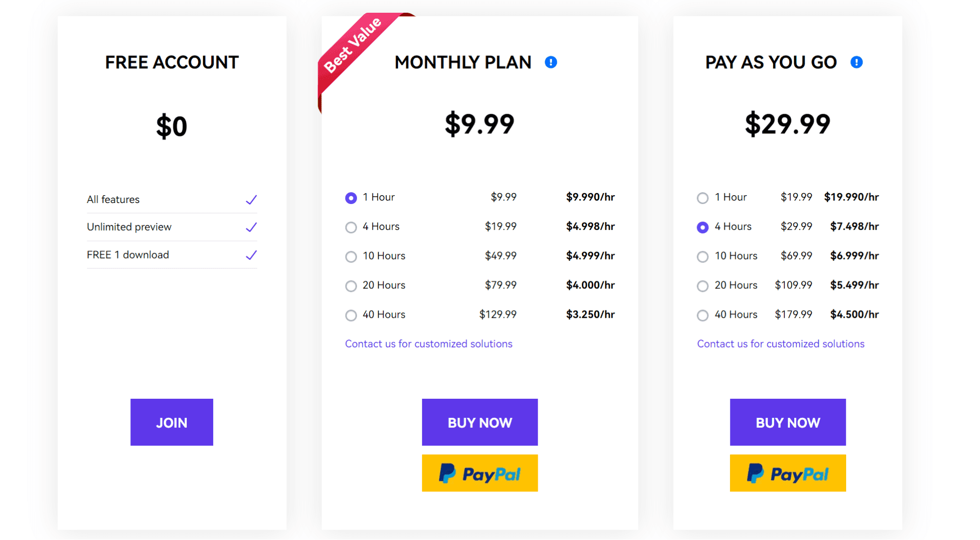Click the info icon beside Monthly Plan
This screenshot has width=980, height=540.
(551, 62)
